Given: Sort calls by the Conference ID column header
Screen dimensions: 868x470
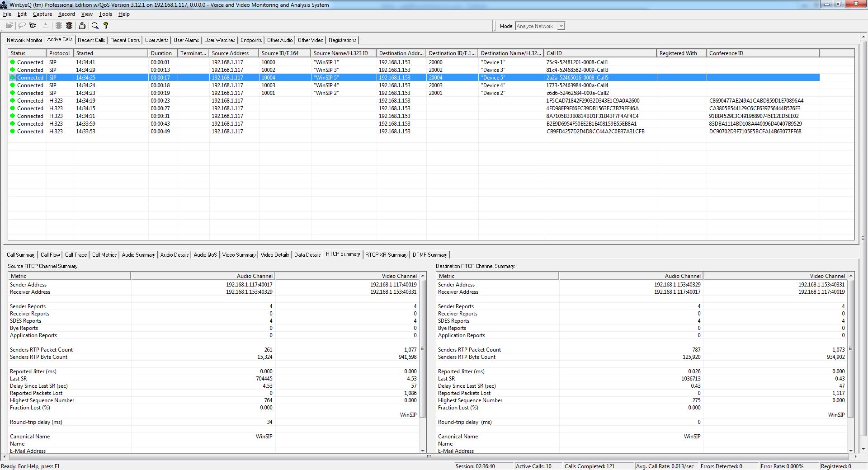Looking at the screenshot, I should 763,53.
